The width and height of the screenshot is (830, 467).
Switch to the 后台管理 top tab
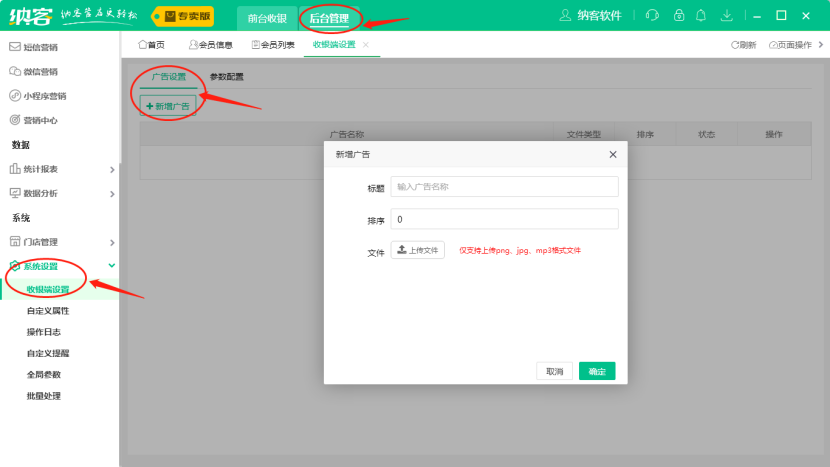pyautogui.click(x=329, y=19)
